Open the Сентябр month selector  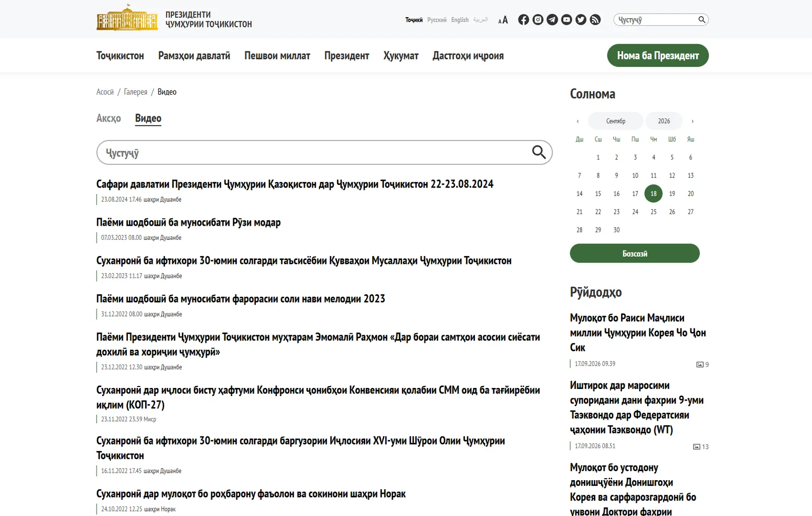point(616,121)
